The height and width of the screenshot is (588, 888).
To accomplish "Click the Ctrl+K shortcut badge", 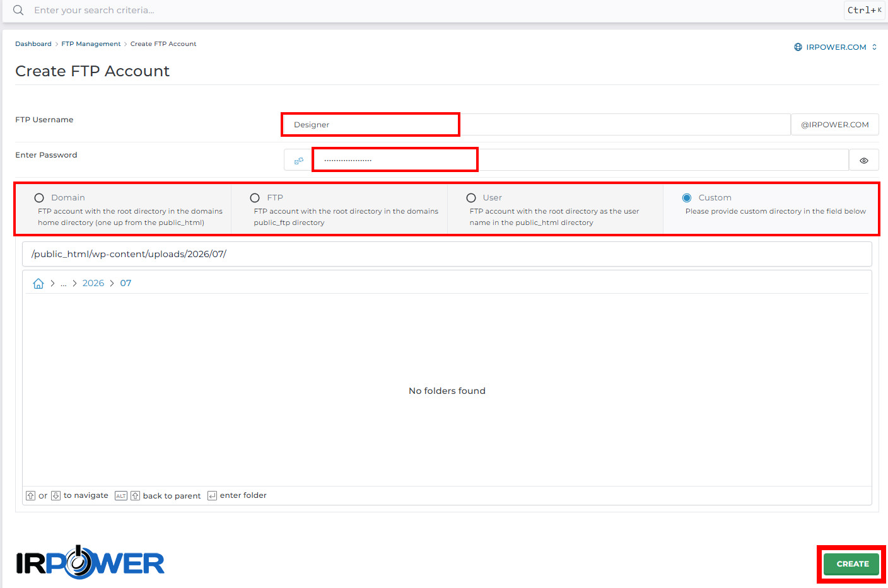I will 864,10.
